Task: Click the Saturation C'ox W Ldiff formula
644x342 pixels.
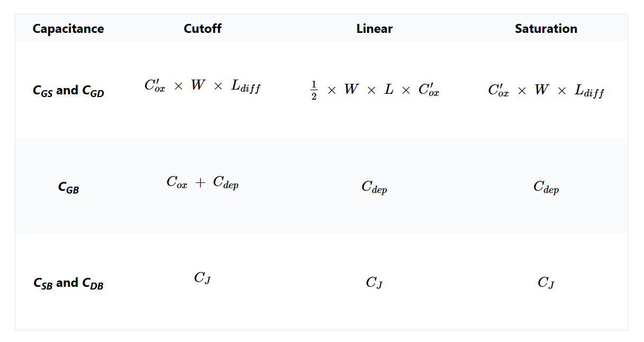Action: (546, 91)
